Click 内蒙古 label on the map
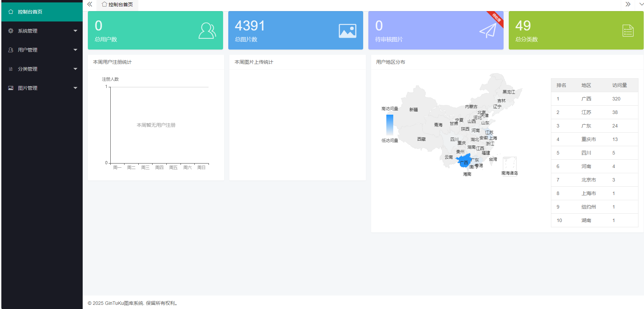Screen dimensions: 644x309 pos(471,107)
